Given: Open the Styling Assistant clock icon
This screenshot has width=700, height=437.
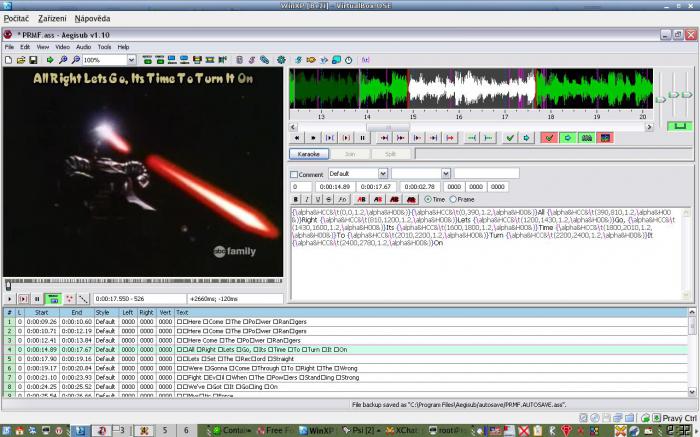Looking at the screenshot, I should (349, 60).
